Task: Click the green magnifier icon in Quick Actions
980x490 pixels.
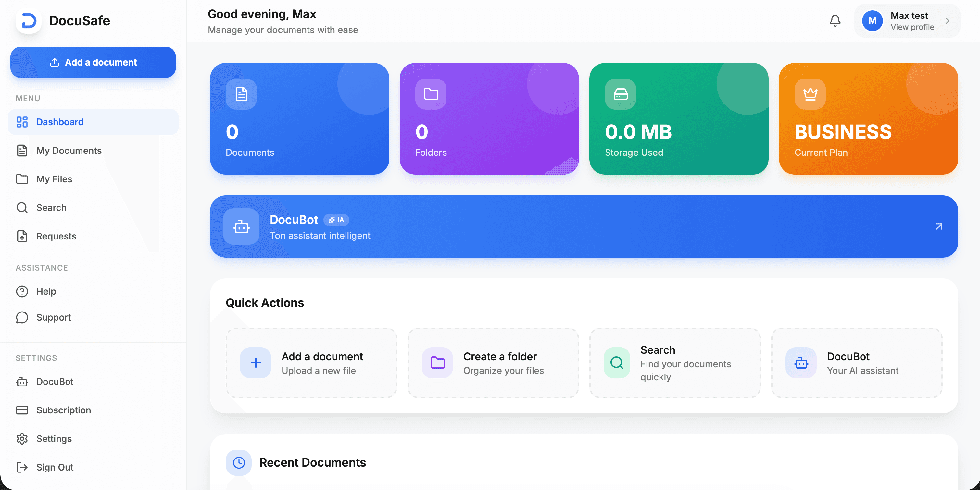Action: coord(617,363)
